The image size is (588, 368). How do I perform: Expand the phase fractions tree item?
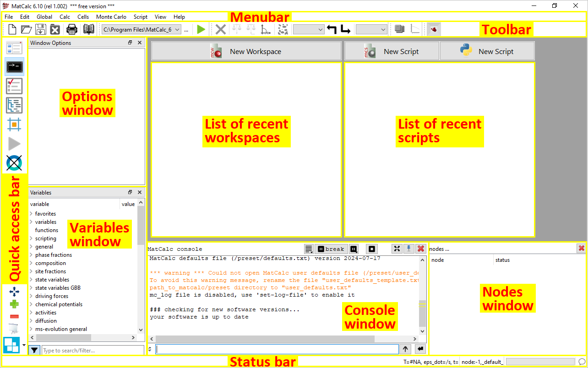[31, 255]
